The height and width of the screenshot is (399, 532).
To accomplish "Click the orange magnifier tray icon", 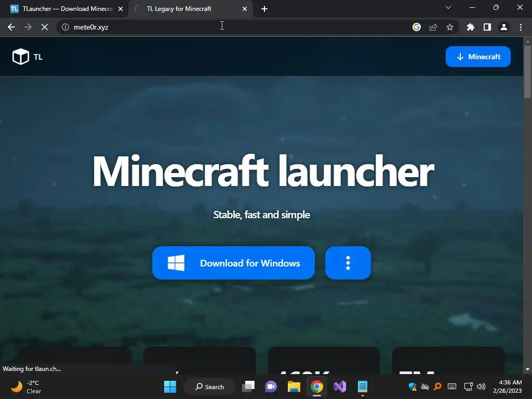I will coord(438,387).
